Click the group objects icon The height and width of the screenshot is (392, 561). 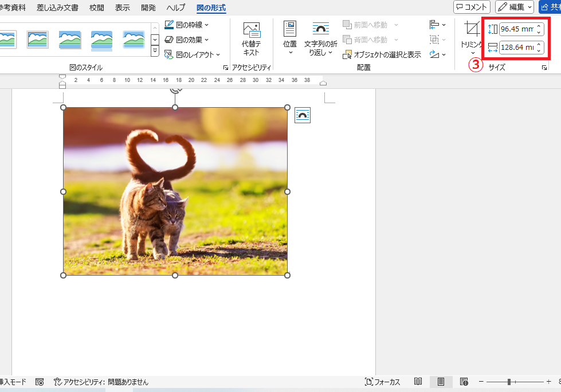pos(437,40)
